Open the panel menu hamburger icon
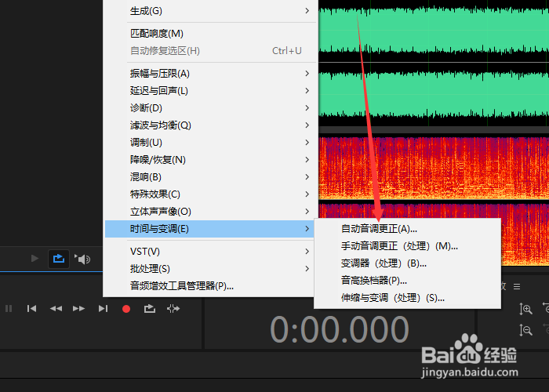This screenshot has height=392, width=549. [517, 287]
